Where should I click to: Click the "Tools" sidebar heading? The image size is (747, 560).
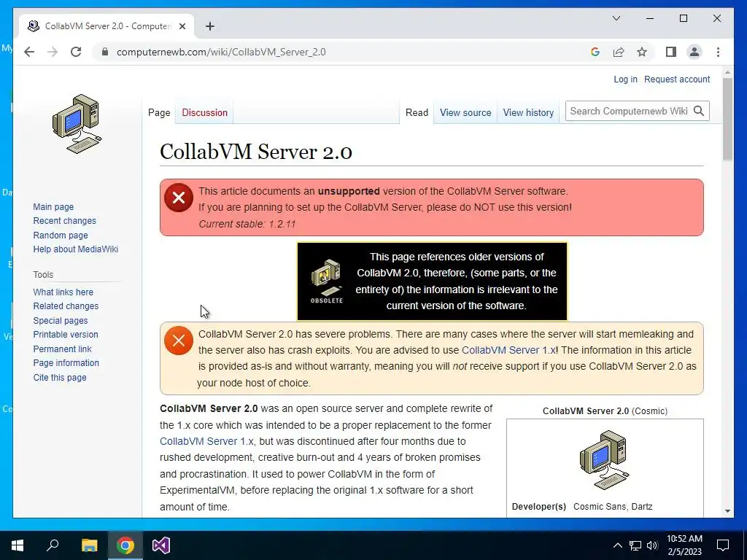(x=43, y=275)
